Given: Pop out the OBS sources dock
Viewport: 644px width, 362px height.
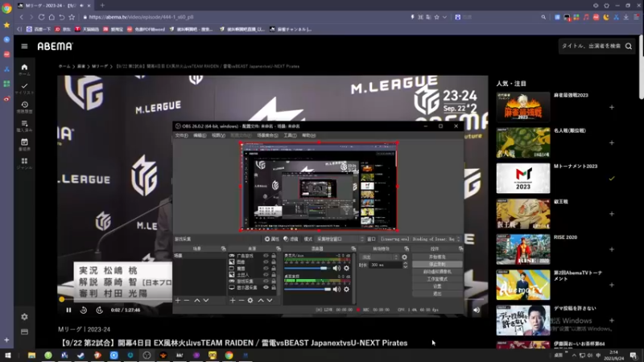Looking at the screenshot, I should pos(279,249).
